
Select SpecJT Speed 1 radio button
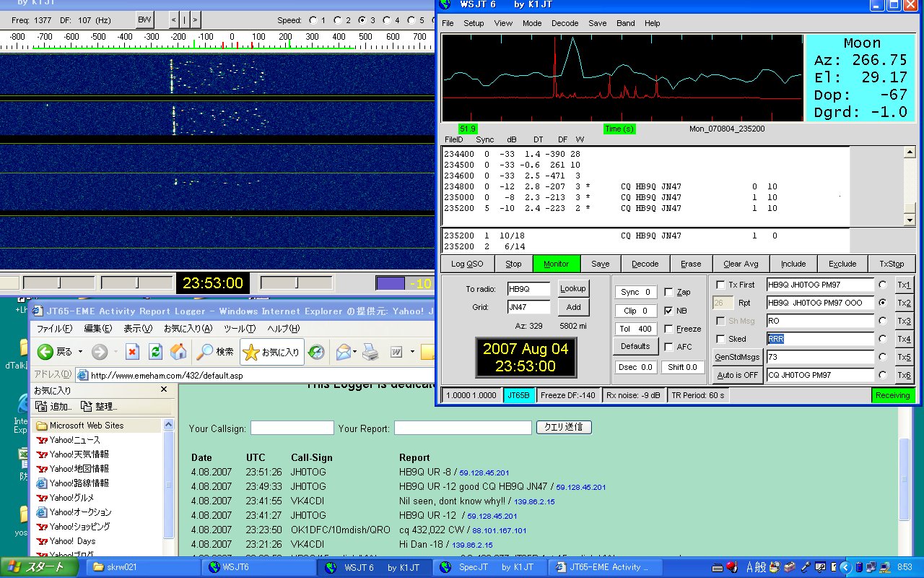click(x=313, y=20)
